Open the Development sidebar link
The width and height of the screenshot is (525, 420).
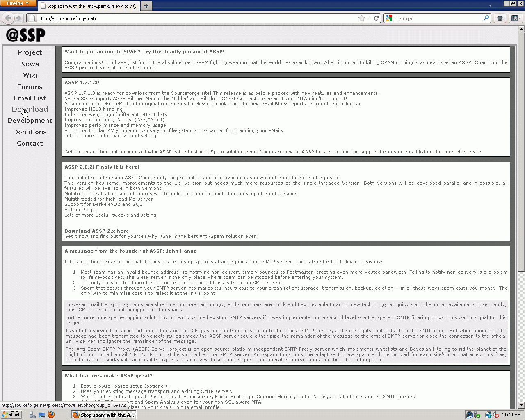click(x=30, y=121)
